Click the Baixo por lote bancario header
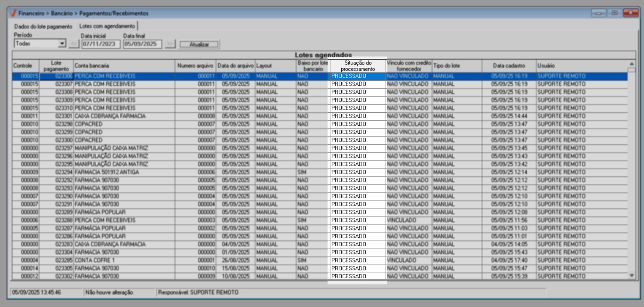 [313, 66]
